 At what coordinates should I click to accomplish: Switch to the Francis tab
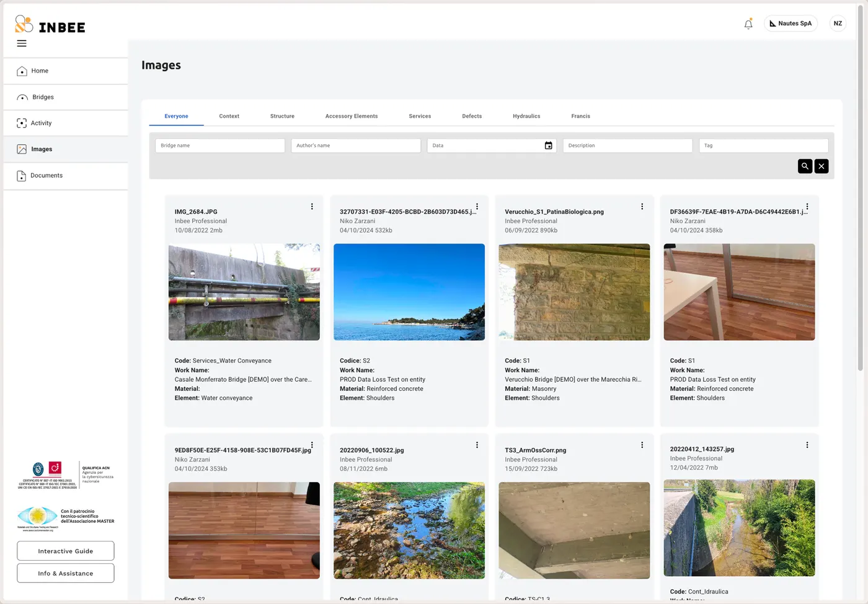pos(580,116)
